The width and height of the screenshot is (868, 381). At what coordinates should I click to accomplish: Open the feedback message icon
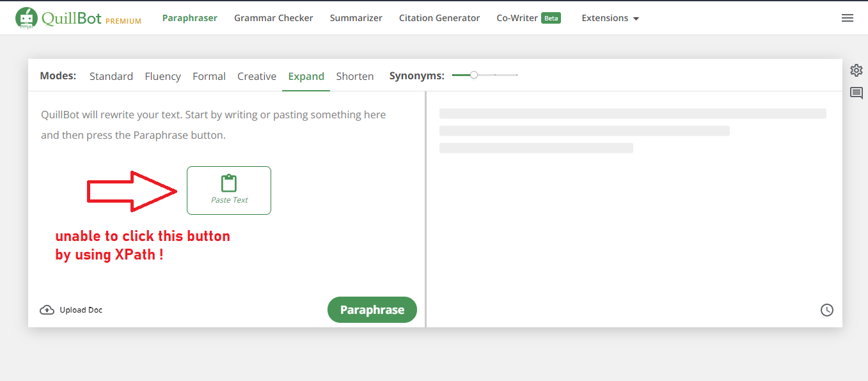coord(856,93)
